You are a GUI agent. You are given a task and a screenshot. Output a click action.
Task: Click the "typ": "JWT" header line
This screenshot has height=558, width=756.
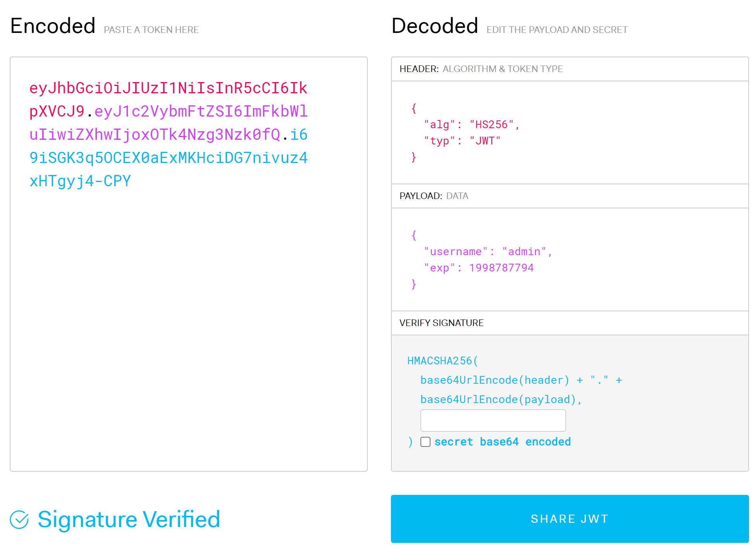(x=462, y=141)
